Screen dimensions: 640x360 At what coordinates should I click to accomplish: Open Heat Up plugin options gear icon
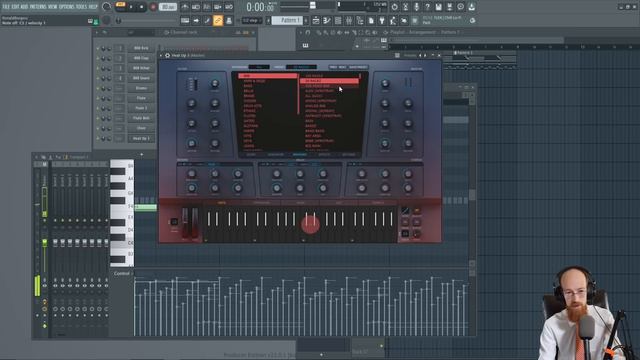tap(167, 56)
